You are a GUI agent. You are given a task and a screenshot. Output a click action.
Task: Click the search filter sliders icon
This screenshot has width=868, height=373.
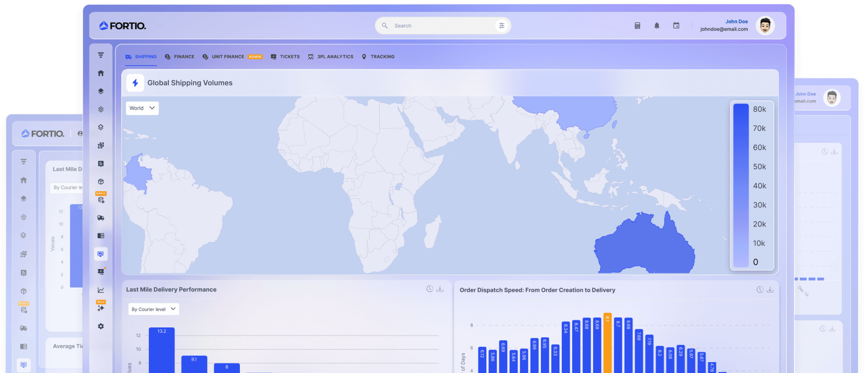coord(502,26)
